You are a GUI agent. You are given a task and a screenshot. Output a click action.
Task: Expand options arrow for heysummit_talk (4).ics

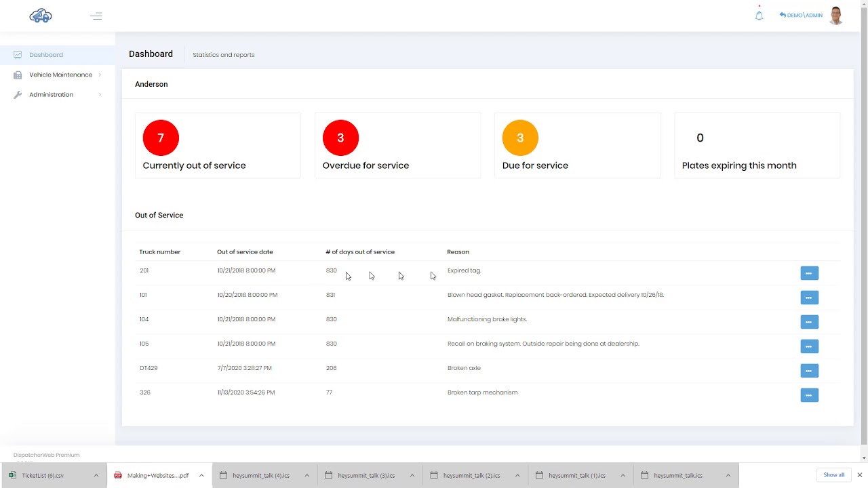coord(307,476)
